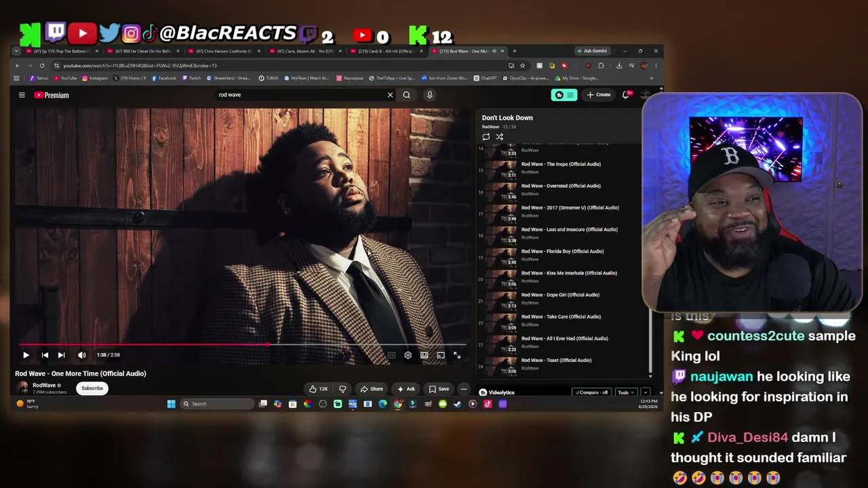Open the Ask button below the video
The width and height of the screenshot is (868, 488).
point(406,389)
